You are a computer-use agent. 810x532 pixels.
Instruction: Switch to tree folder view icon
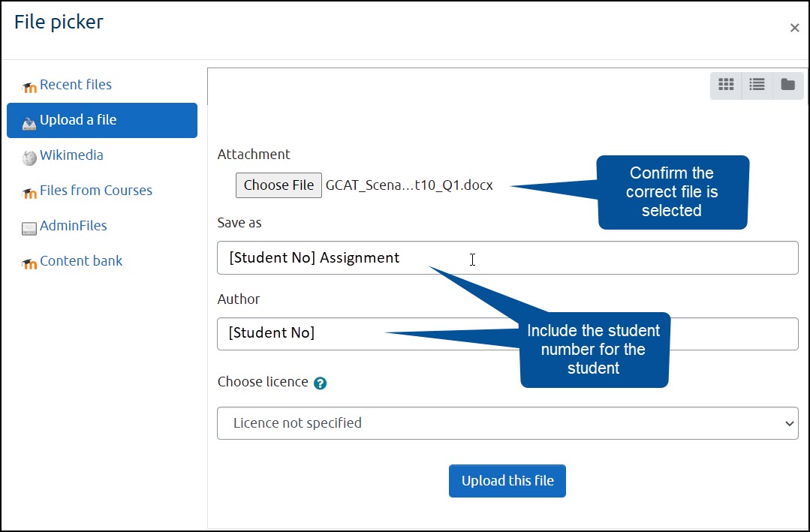(787, 85)
